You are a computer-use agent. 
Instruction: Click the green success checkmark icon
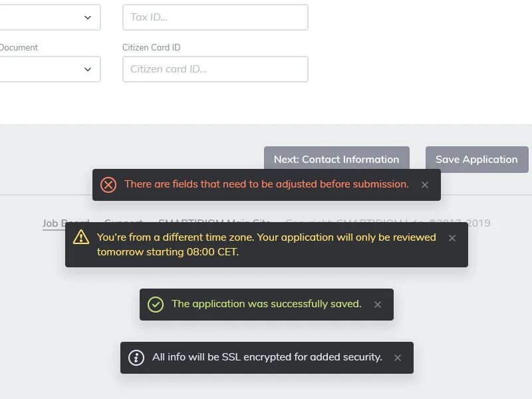coord(156,305)
